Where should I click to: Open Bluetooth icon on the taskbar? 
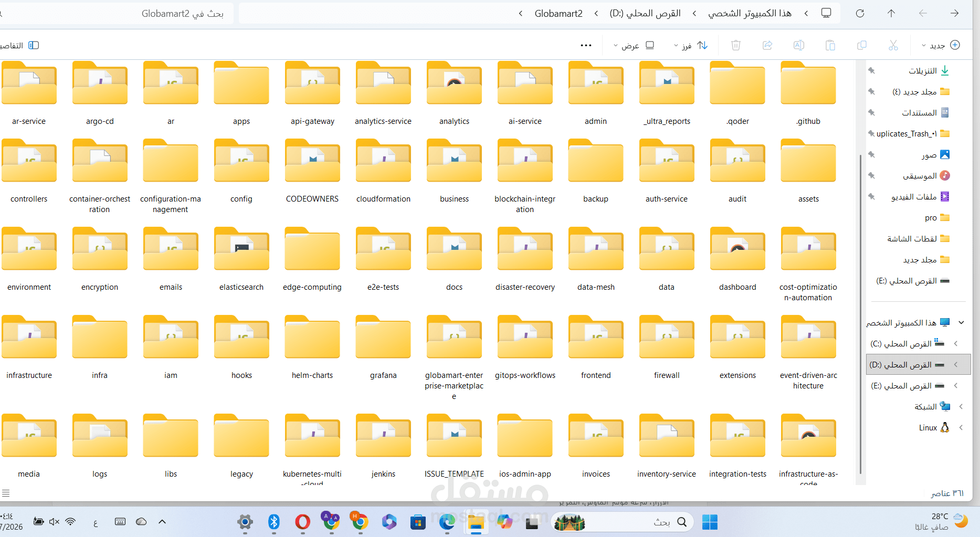[274, 522]
